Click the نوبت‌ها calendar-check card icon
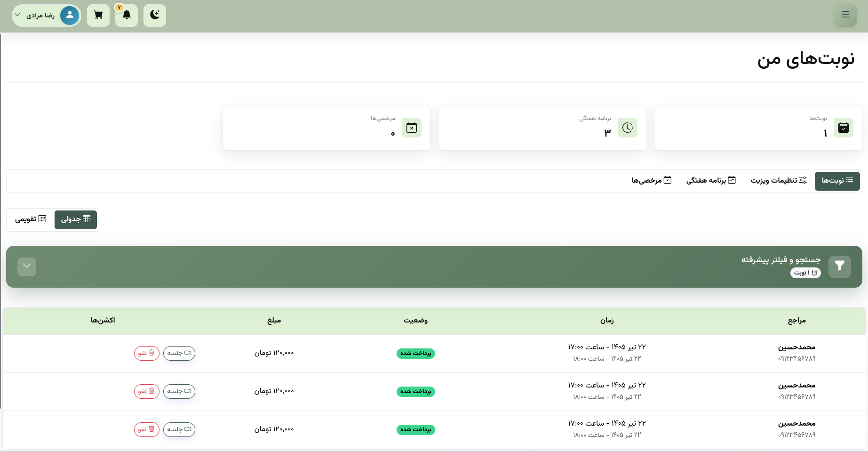The image size is (868, 452). pyautogui.click(x=844, y=128)
